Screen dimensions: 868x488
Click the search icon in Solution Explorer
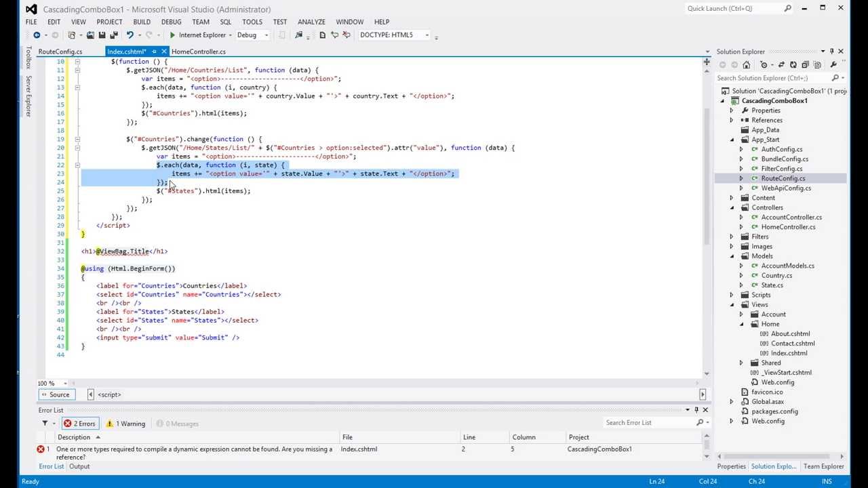point(834,78)
